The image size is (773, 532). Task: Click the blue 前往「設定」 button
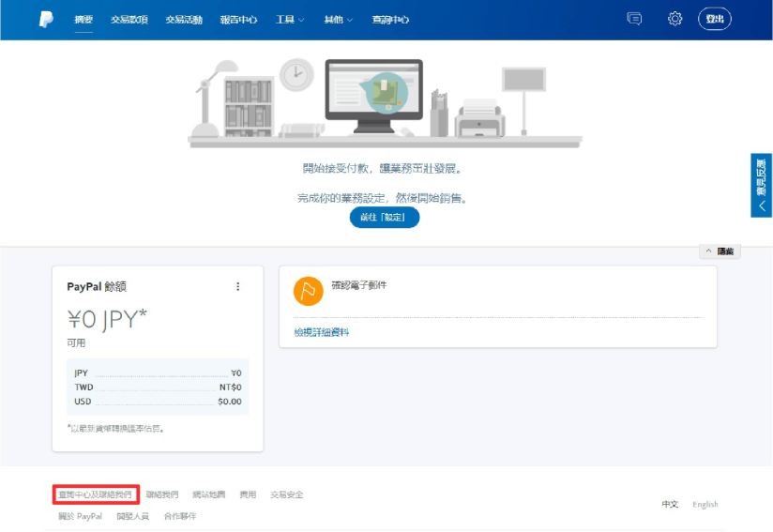[385, 218]
